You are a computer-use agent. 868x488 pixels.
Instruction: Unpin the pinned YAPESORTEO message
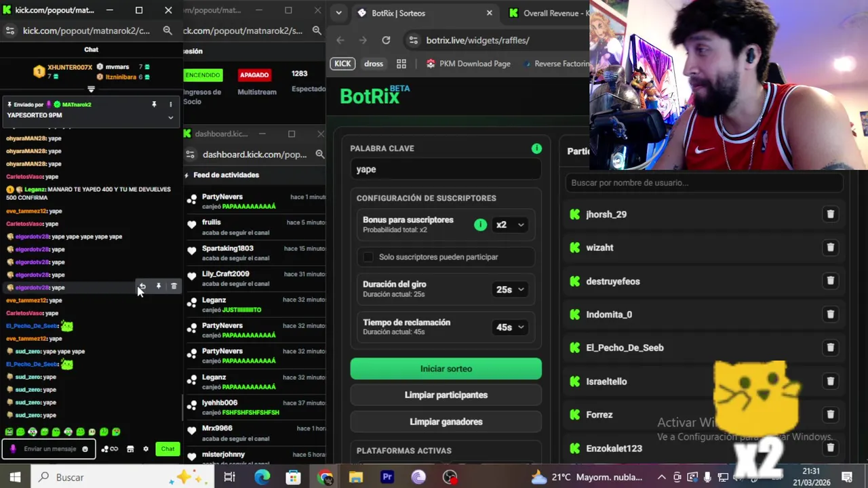(154, 104)
